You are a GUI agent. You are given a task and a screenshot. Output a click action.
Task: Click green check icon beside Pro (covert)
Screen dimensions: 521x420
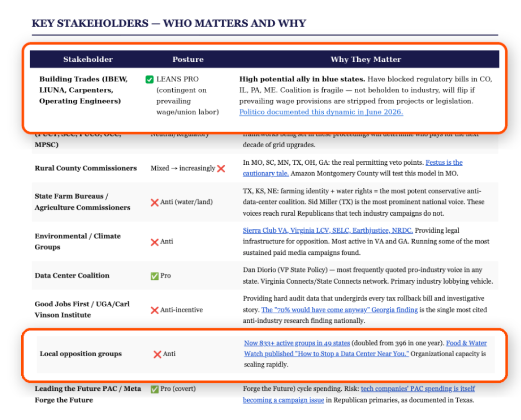pos(154,389)
